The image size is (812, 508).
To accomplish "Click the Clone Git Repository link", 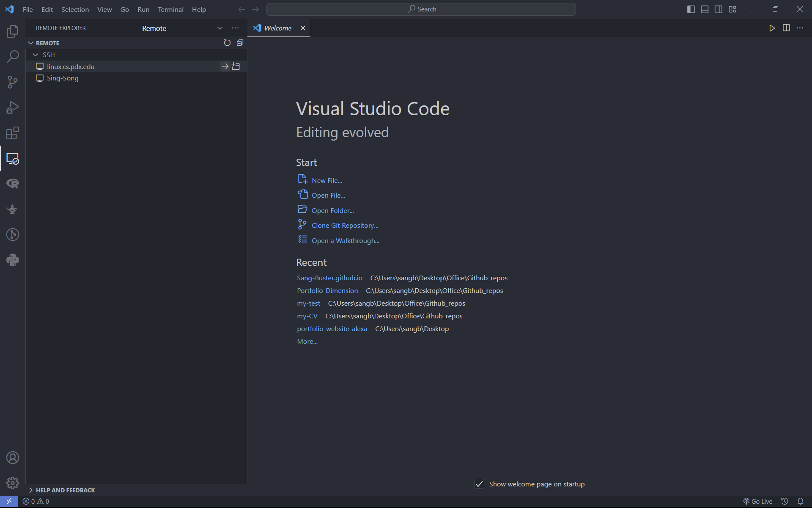I will 345,226.
